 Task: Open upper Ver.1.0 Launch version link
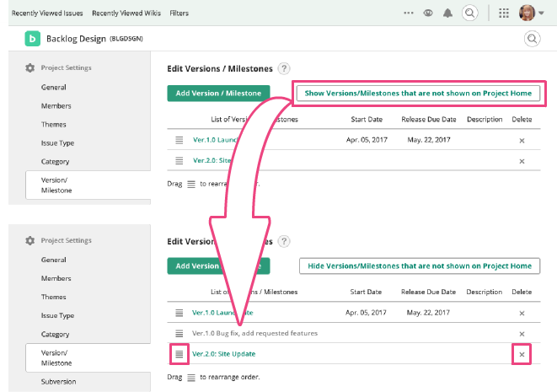pos(215,140)
